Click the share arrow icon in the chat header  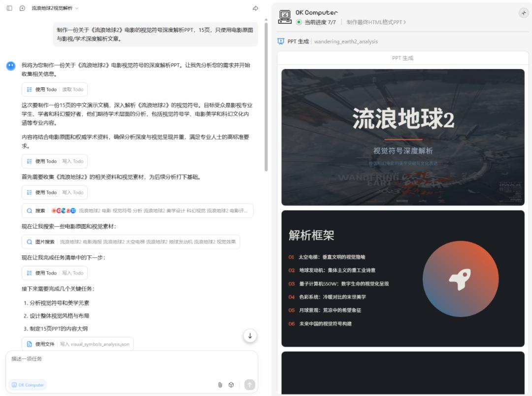pyautogui.click(x=255, y=8)
